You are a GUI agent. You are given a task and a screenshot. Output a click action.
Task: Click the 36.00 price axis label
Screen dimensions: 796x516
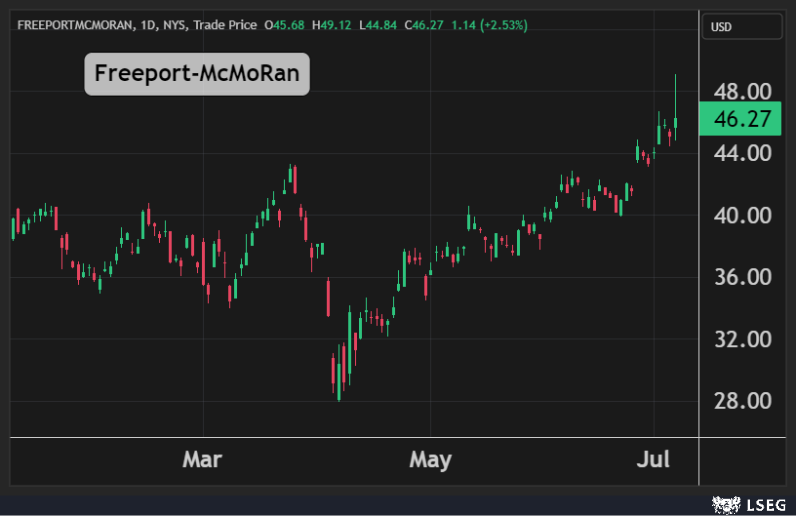click(741, 277)
